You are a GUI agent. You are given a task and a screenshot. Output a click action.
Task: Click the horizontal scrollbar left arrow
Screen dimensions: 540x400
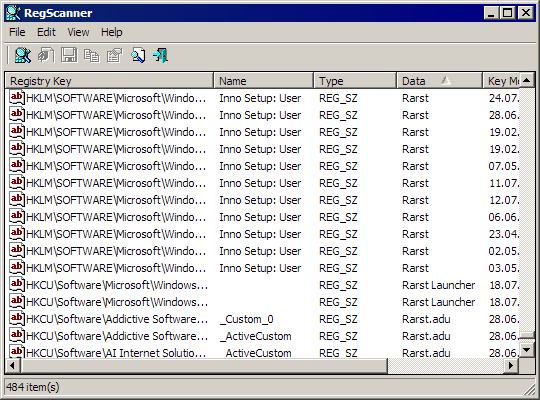point(13,365)
